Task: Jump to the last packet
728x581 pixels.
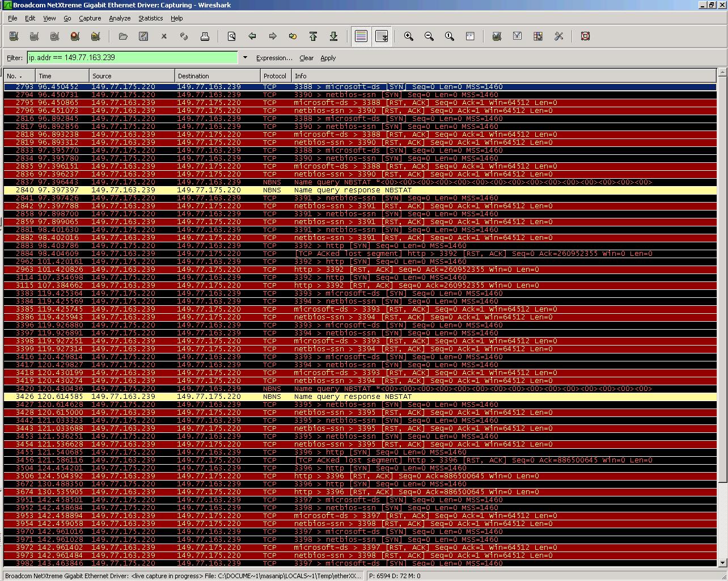Action: coord(334,36)
